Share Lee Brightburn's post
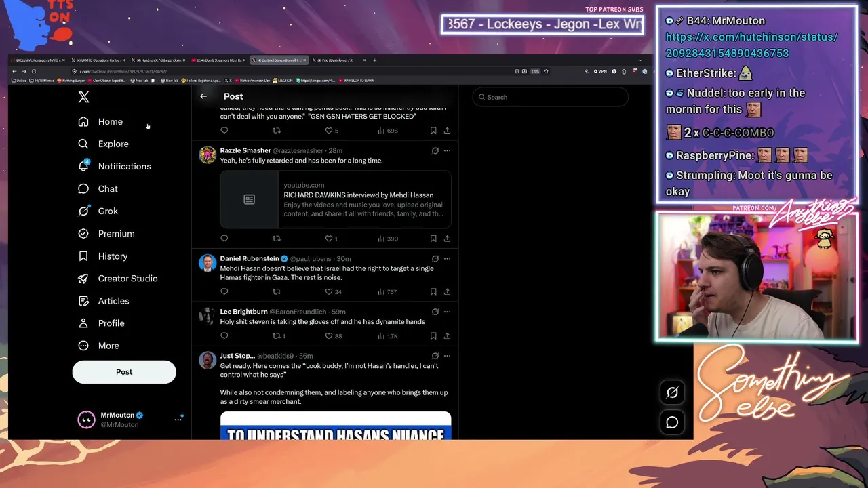The image size is (868, 488). coord(447,336)
